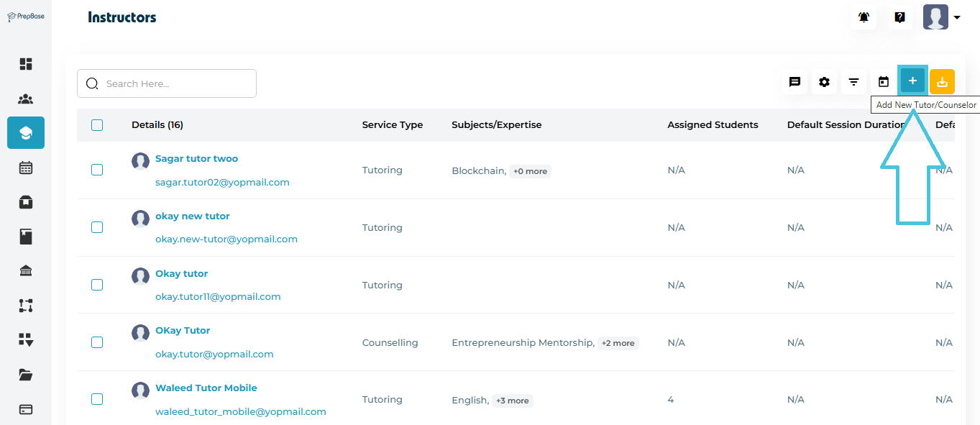980x425 pixels.
Task: Open the okay new tutor profile link
Action: tap(192, 216)
